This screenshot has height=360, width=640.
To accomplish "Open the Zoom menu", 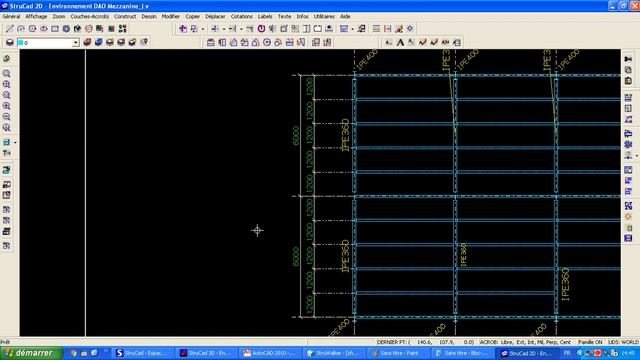I will click(58, 16).
